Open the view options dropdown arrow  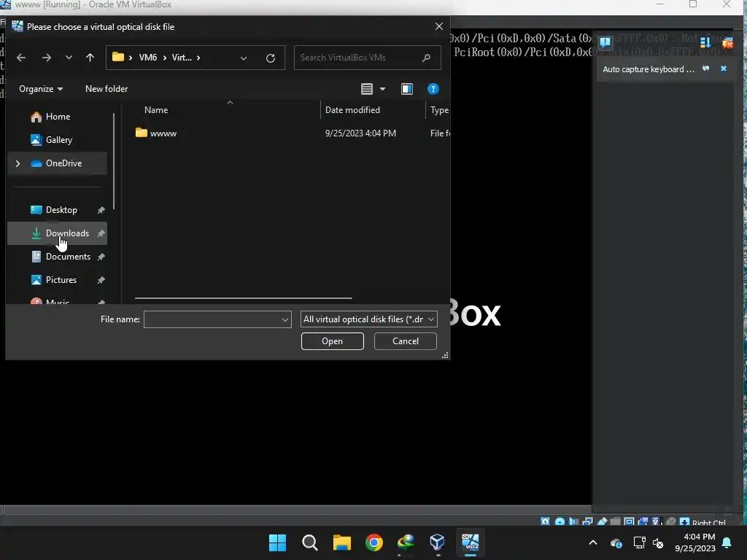pyautogui.click(x=382, y=89)
